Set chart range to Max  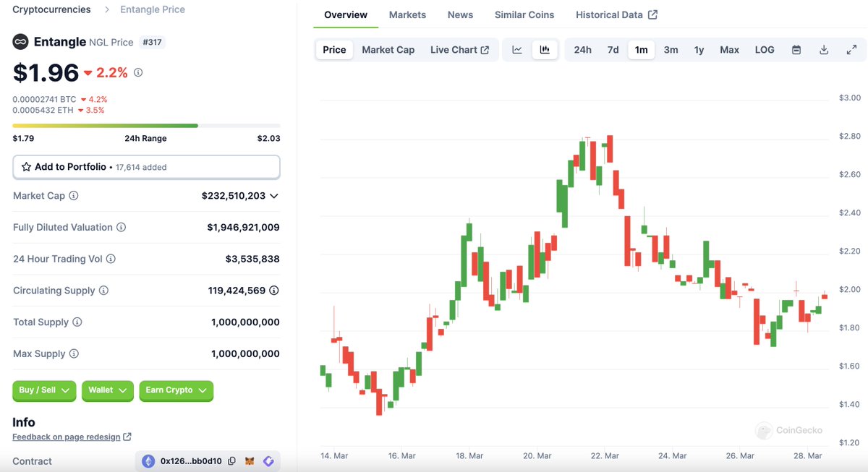729,50
